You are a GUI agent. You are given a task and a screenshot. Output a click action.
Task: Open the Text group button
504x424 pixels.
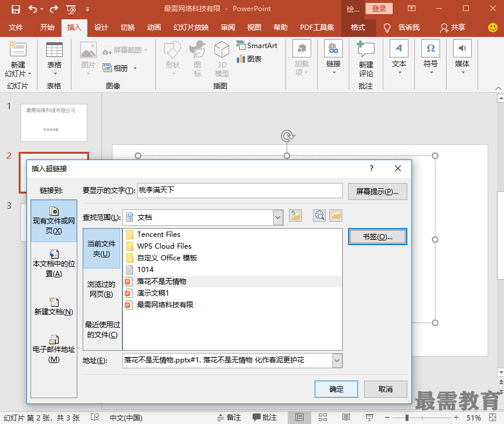[x=399, y=58]
